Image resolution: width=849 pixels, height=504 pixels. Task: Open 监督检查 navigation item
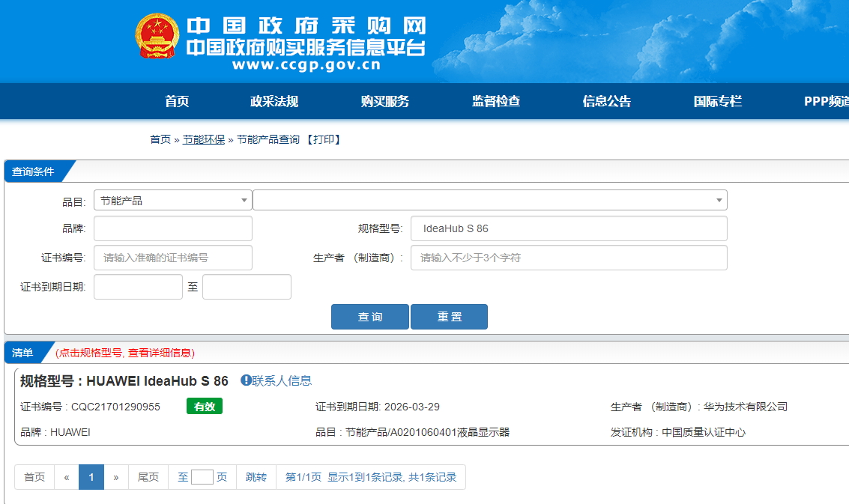tap(496, 101)
